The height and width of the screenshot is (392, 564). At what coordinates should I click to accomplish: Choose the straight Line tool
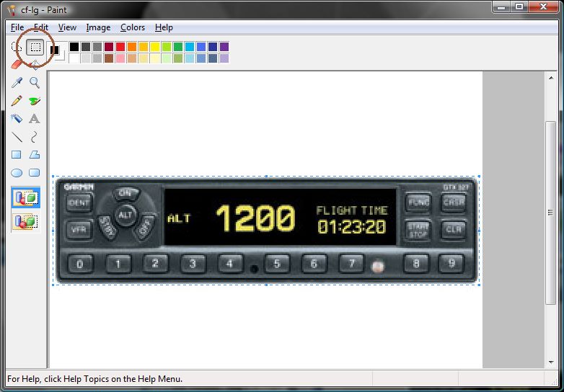pos(17,137)
